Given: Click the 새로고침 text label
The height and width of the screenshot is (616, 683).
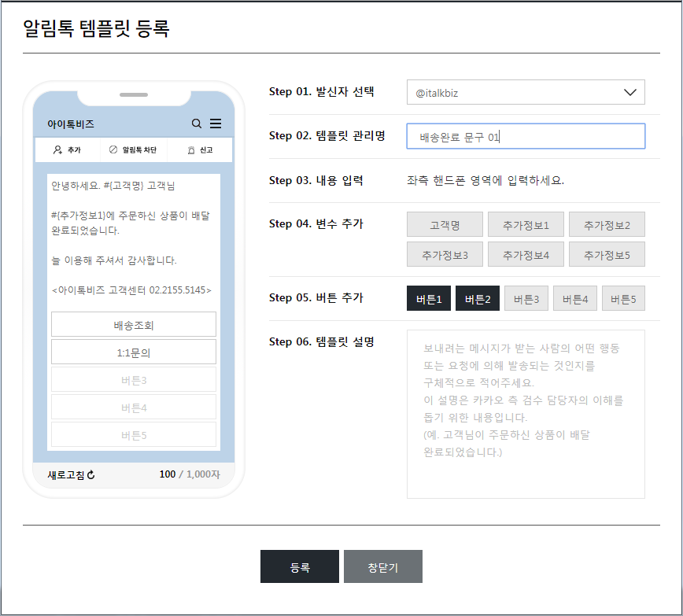Looking at the screenshot, I should coord(66,475).
